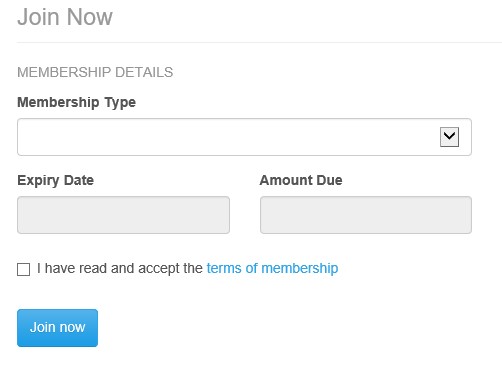The height and width of the screenshot is (371, 502).
Task: Tick the accept terms checkbox
Action: tap(23, 269)
